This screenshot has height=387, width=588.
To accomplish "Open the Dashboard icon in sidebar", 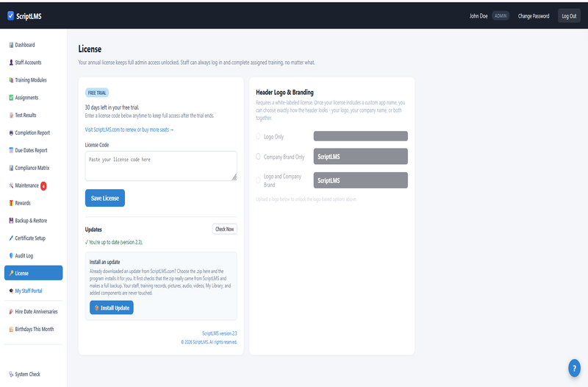I will (11, 45).
